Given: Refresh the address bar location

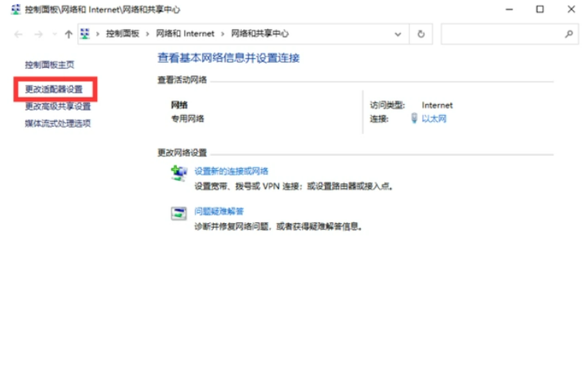Looking at the screenshot, I should [x=421, y=34].
